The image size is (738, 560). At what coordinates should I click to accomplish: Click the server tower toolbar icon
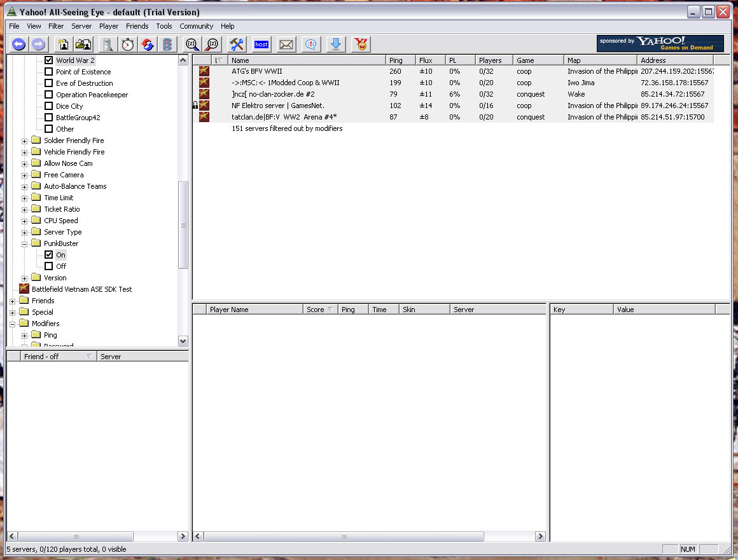point(108,44)
